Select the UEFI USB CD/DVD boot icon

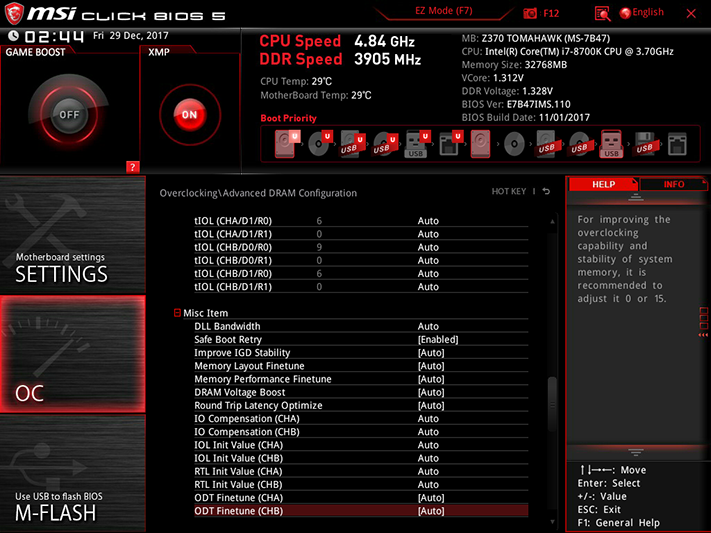pos(384,144)
